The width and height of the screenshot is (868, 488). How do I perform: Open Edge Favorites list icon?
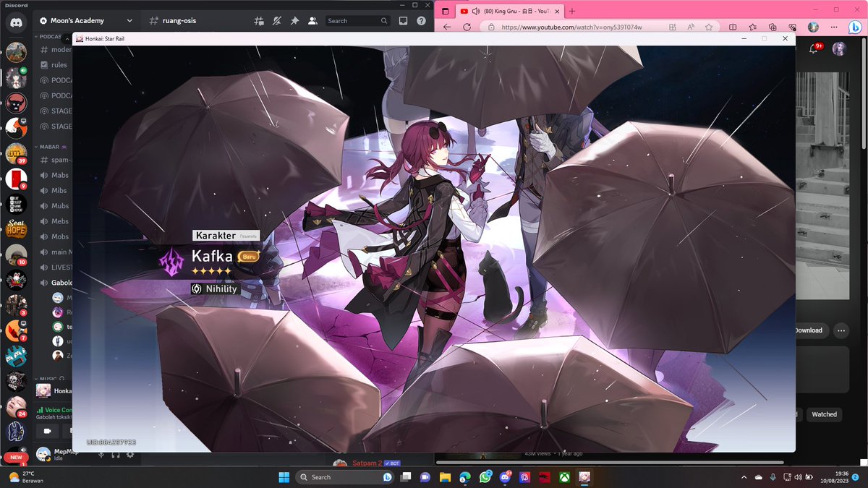tap(753, 27)
